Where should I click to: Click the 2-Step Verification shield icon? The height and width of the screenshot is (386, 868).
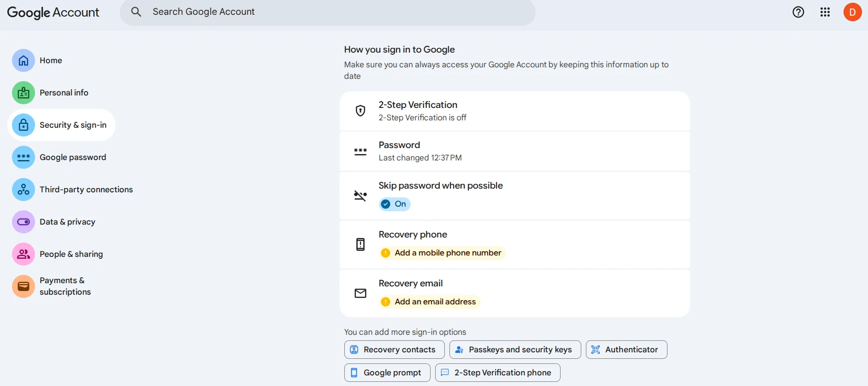[x=360, y=111]
